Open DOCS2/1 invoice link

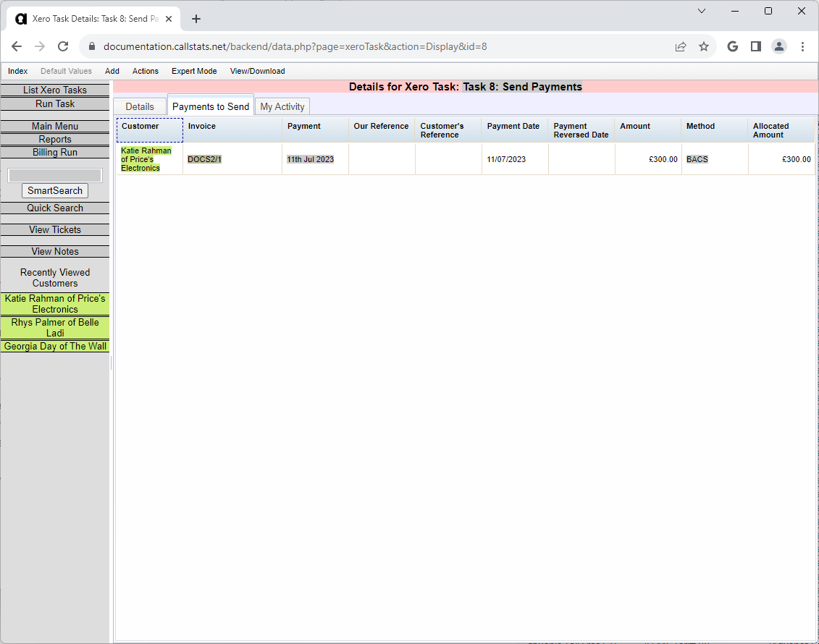tap(204, 159)
